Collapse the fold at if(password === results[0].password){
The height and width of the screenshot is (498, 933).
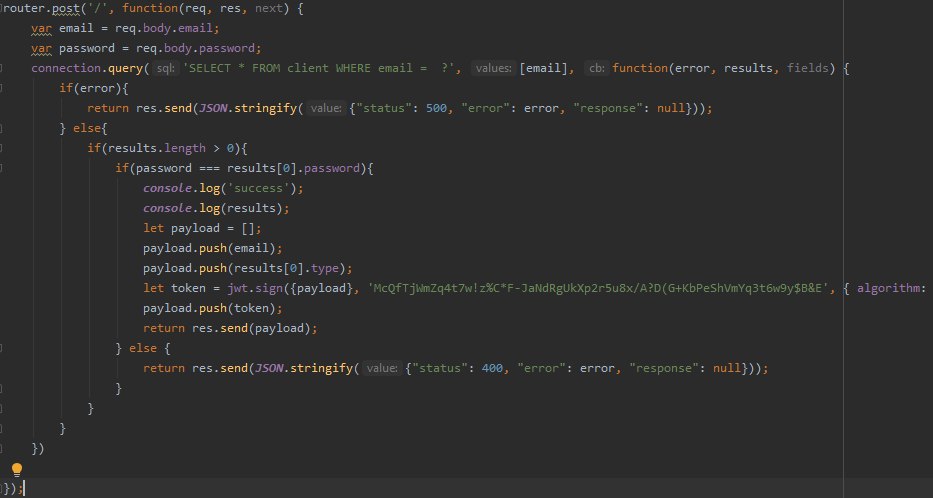click(x=2, y=168)
